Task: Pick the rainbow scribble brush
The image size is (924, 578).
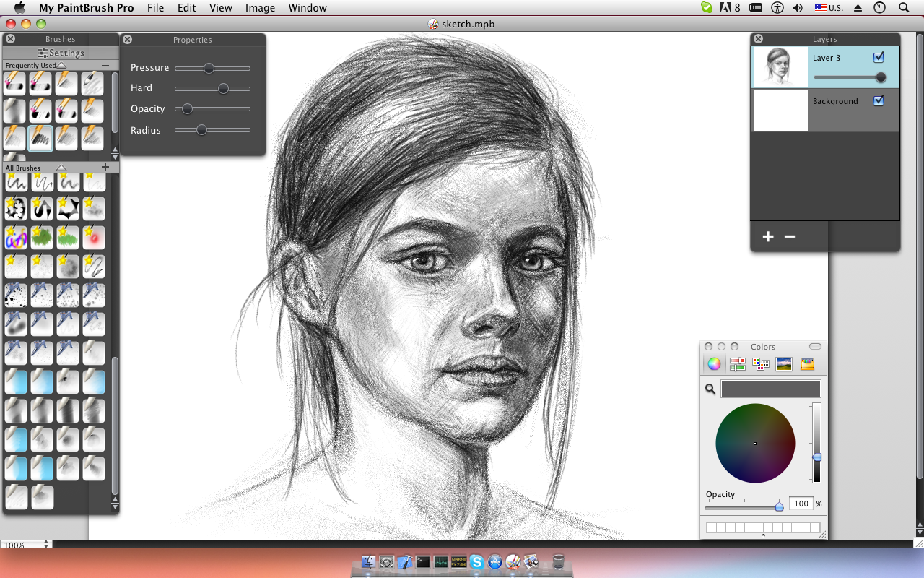Action: (x=16, y=237)
